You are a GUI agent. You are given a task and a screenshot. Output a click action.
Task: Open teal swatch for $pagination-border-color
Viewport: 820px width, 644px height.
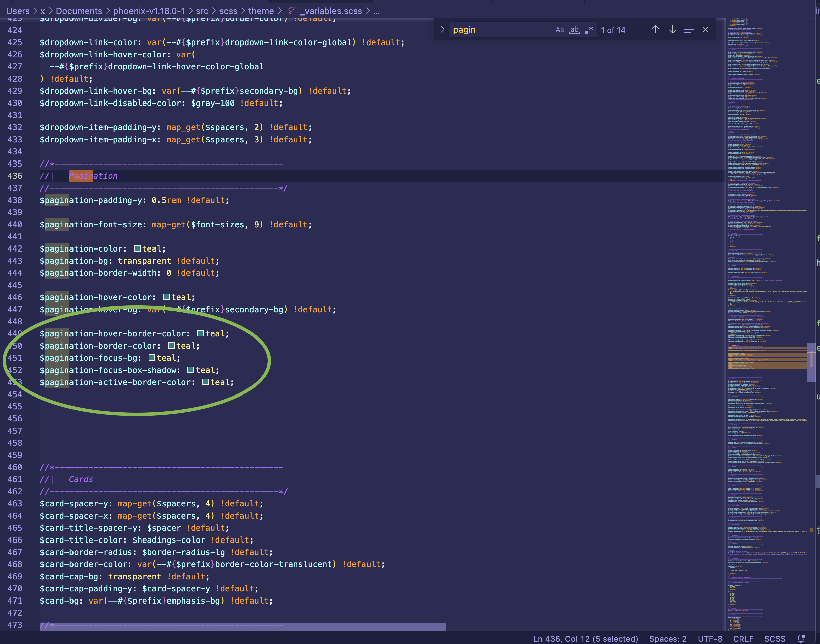click(171, 346)
